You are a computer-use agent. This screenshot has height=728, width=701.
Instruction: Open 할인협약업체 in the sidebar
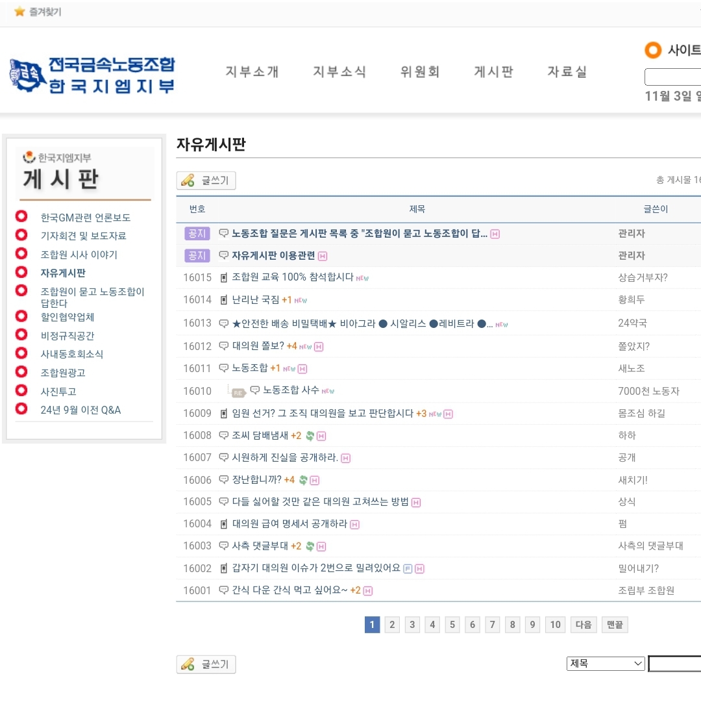(68, 317)
